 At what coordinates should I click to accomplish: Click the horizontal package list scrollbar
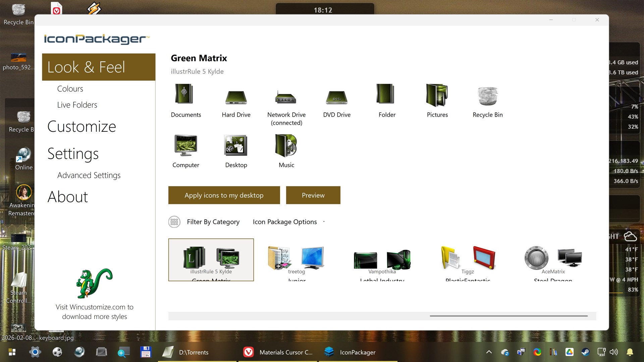tap(508, 316)
